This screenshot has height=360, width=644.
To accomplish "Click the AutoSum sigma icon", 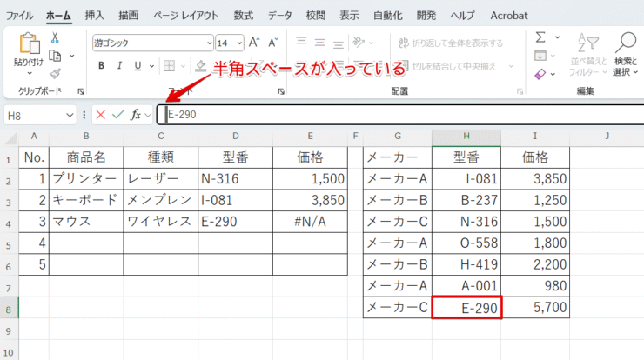I will (x=540, y=37).
